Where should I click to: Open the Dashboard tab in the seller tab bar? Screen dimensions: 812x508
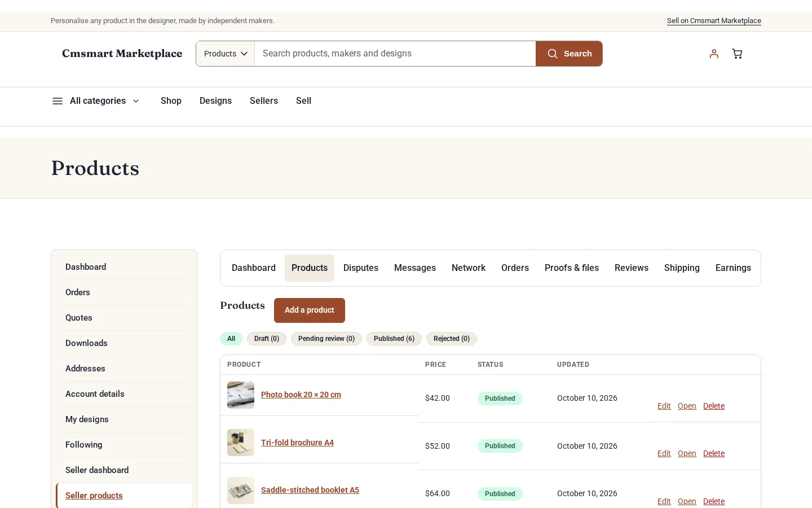(x=254, y=268)
